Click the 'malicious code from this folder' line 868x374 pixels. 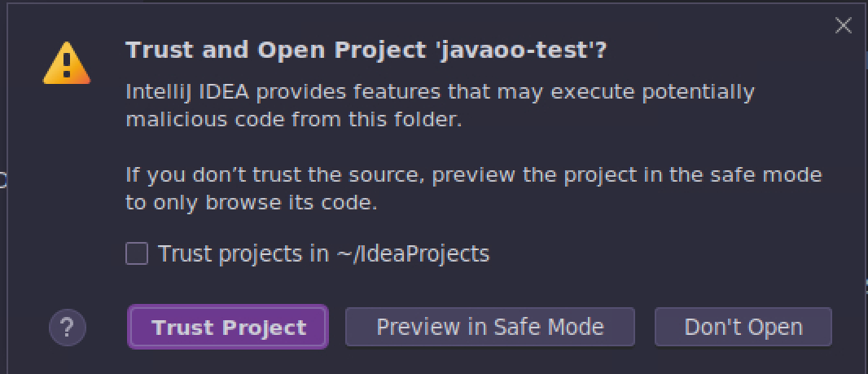point(294,120)
